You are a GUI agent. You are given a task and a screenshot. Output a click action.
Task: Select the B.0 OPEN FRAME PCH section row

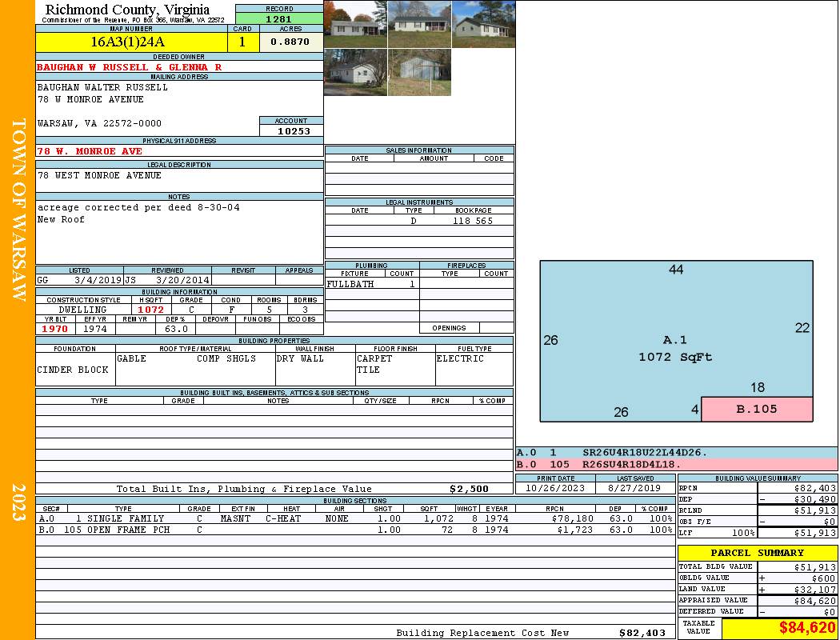coord(356,530)
